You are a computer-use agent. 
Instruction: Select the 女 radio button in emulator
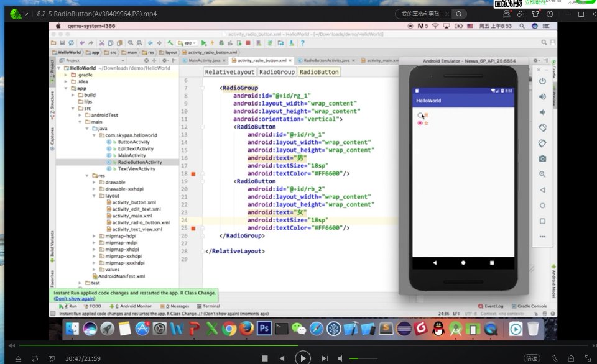pos(420,123)
